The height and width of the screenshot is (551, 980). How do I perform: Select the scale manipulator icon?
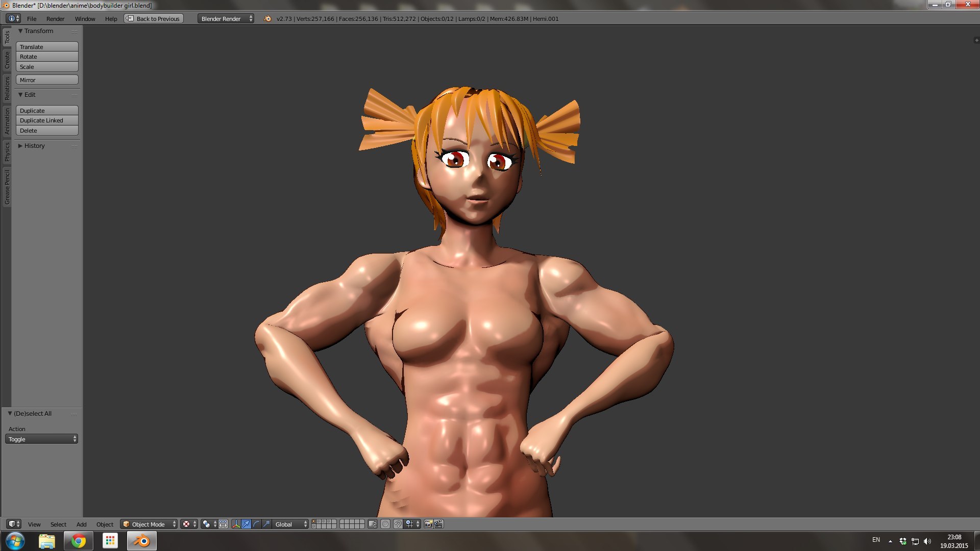[x=266, y=524]
